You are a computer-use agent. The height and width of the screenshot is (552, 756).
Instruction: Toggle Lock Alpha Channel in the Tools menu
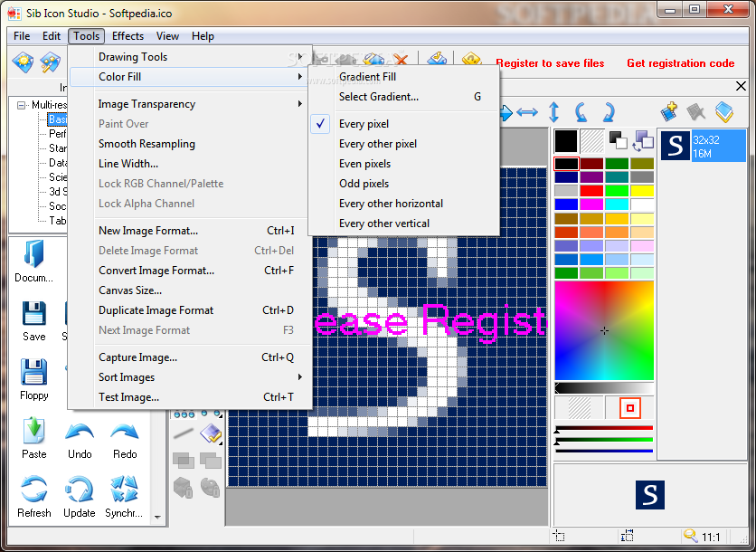[x=190, y=204]
